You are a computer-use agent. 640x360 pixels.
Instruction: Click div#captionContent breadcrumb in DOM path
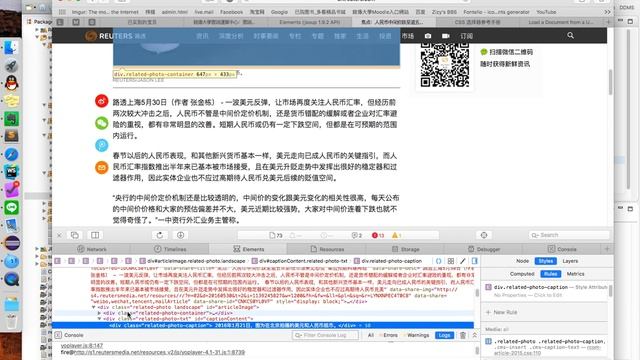(300, 261)
